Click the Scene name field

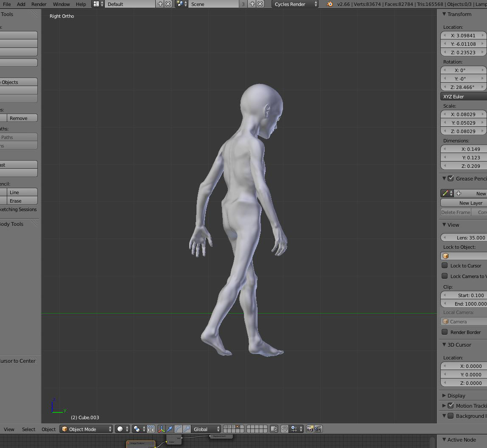214,4
